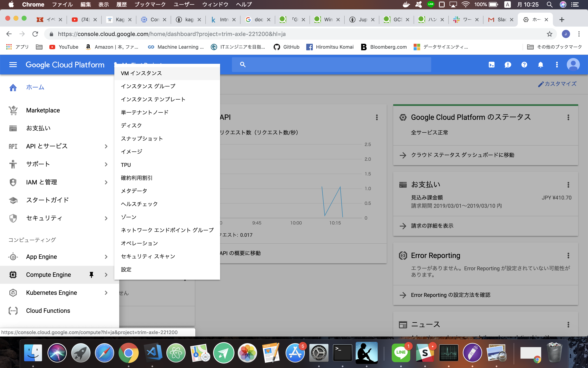Click the Compute Engine chip icon
The height and width of the screenshot is (368, 588).
coord(13,275)
